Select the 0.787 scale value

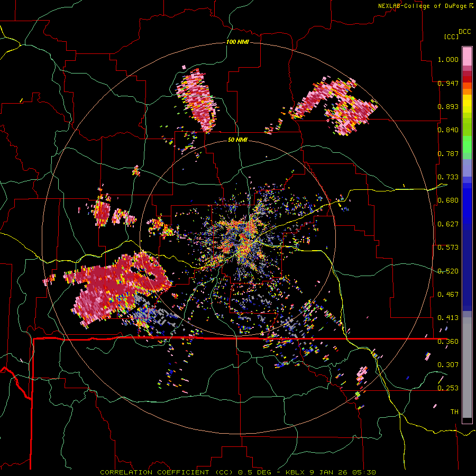(x=448, y=153)
